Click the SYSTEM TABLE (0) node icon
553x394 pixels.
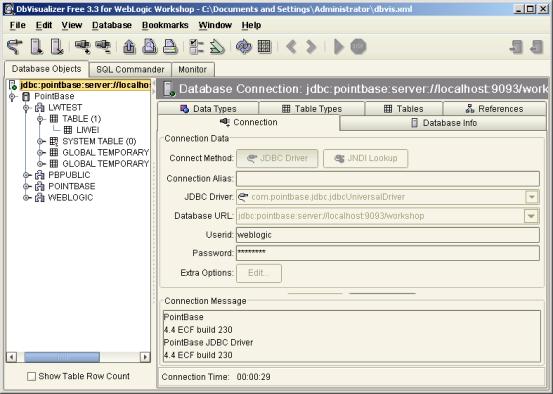(54, 141)
